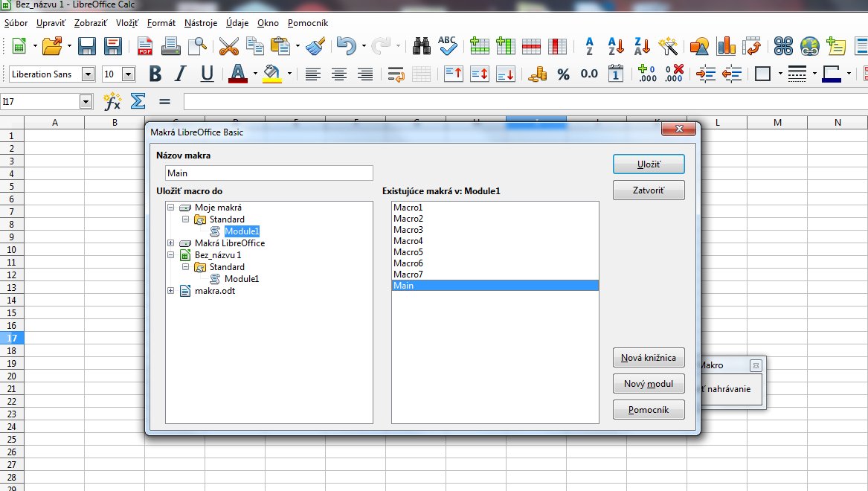Click the Cut scissors icon

pos(228,46)
